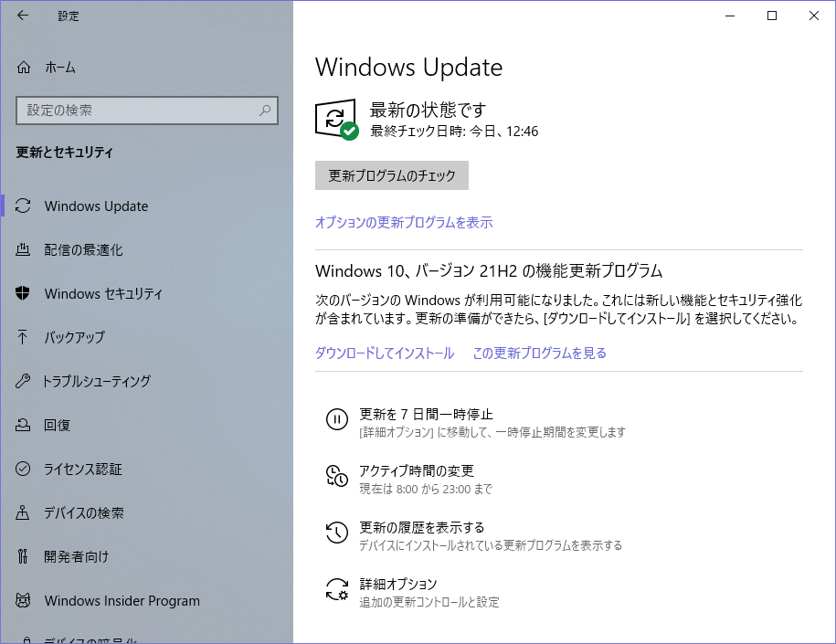Click the デバイスの検索 locator icon
Screen dimensions: 836x644
[23, 512]
